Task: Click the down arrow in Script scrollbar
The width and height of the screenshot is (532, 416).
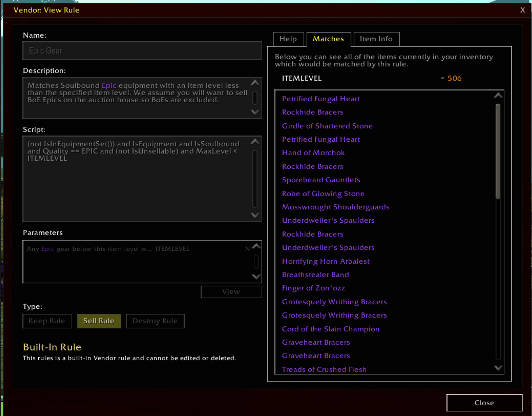Action: coord(255,215)
